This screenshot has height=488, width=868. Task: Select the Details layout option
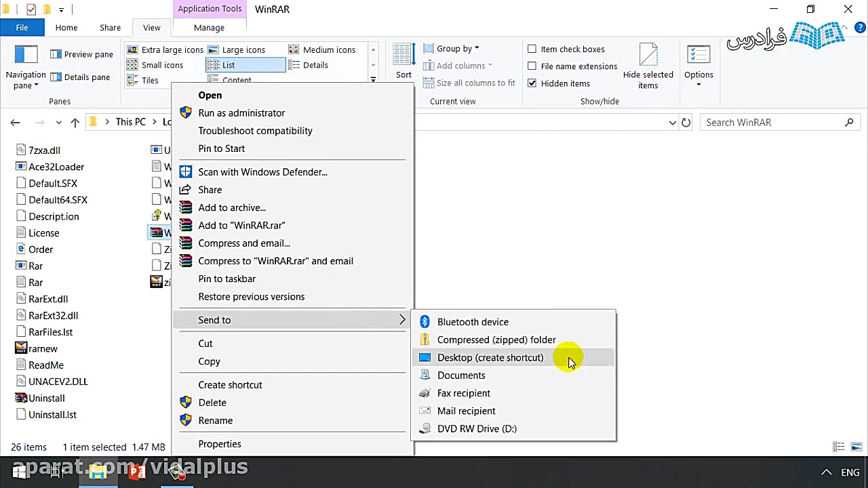(x=309, y=65)
